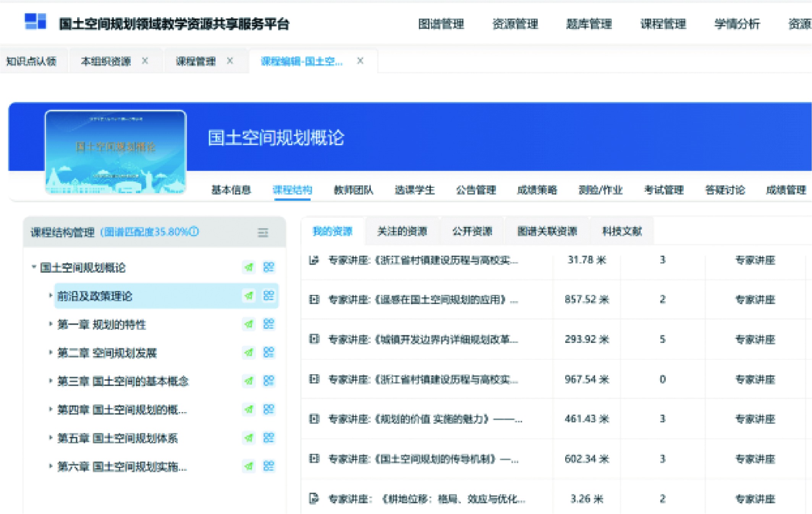Select 第四章 国土空间规划的概... tree item
This screenshot has height=514, width=812.
(x=122, y=410)
